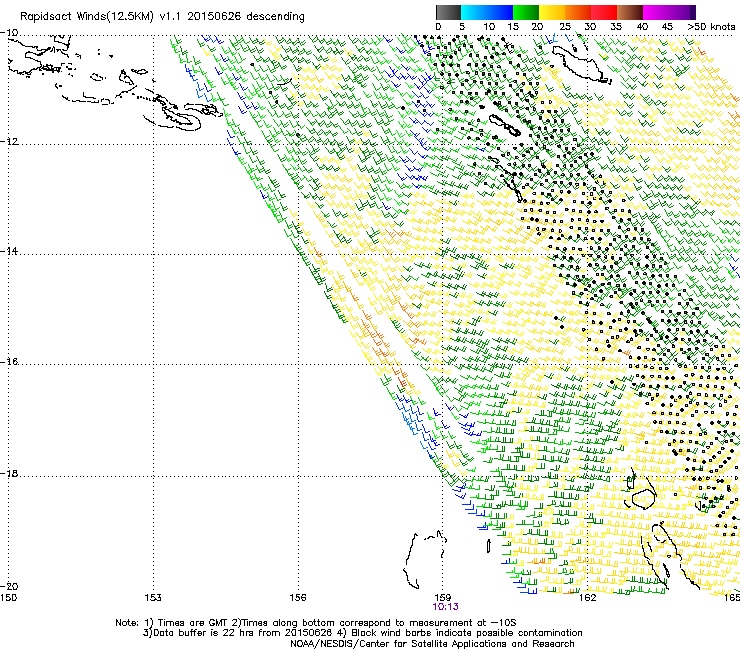The height and width of the screenshot is (650, 740).
Task: Click the red 30–35 knots legend segment
Action: pos(604,12)
